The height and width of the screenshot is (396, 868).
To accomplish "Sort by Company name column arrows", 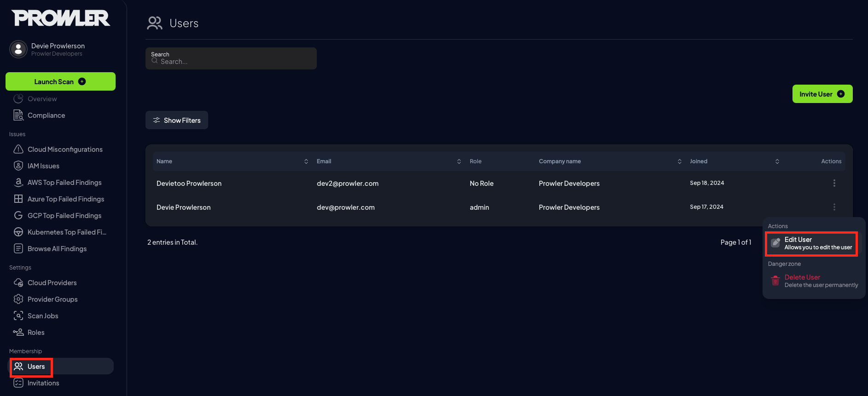I will coord(680,161).
